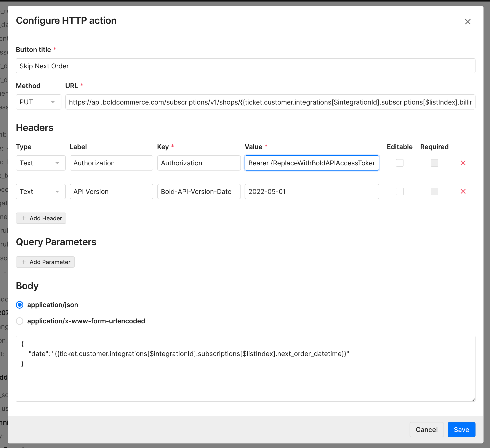The image size is (490, 448).
Task: Edit the Bearer token Value field
Action: click(312, 163)
